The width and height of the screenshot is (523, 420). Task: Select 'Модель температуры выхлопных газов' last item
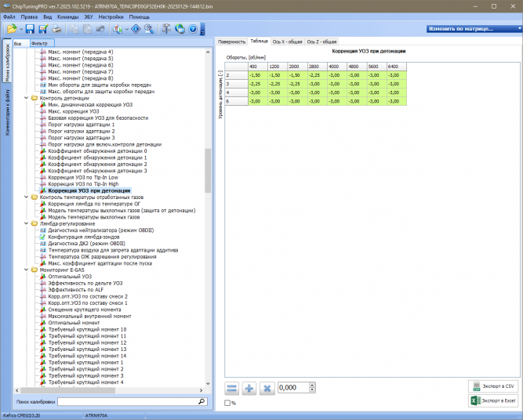pyautogui.click(x=94, y=217)
